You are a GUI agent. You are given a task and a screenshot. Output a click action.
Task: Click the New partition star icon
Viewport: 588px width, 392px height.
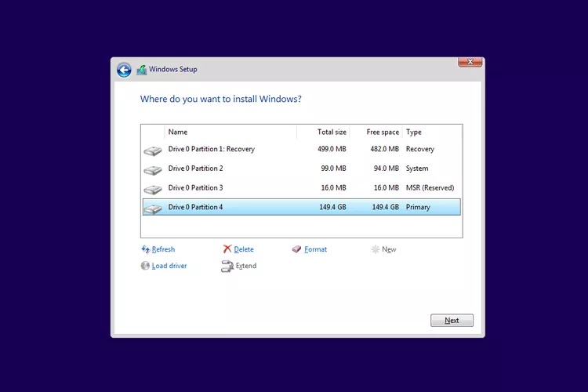point(376,249)
